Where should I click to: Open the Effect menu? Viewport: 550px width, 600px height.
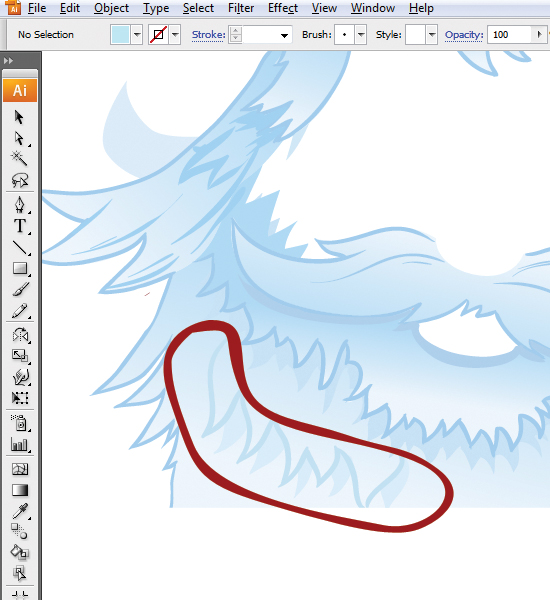pyautogui.click(x=283, y=8)
